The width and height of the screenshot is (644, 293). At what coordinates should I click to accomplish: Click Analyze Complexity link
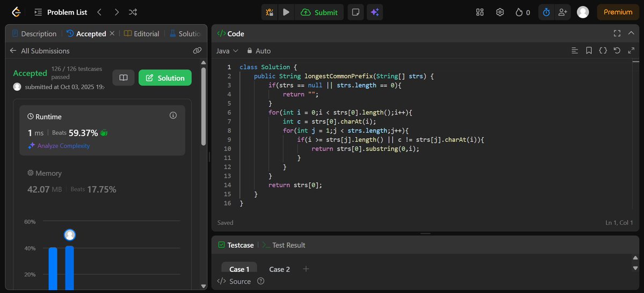tap(59, 146)
